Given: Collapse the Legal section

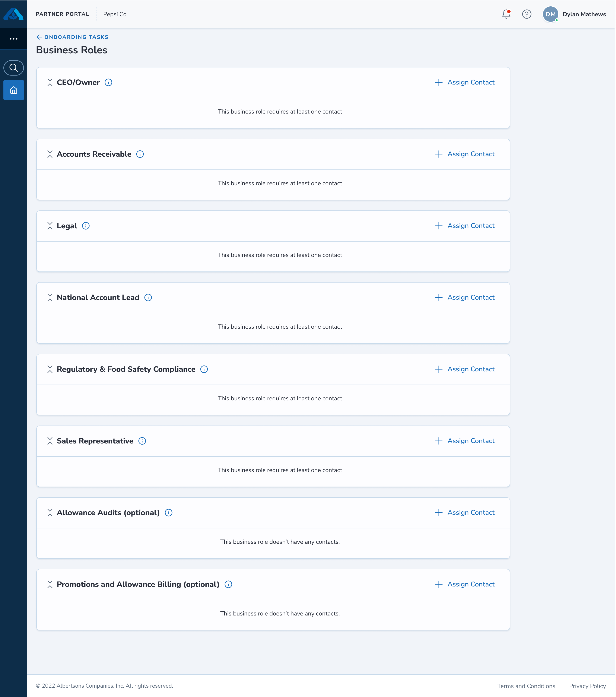Looking at the screenshot, I should click(x=50, y=226).
